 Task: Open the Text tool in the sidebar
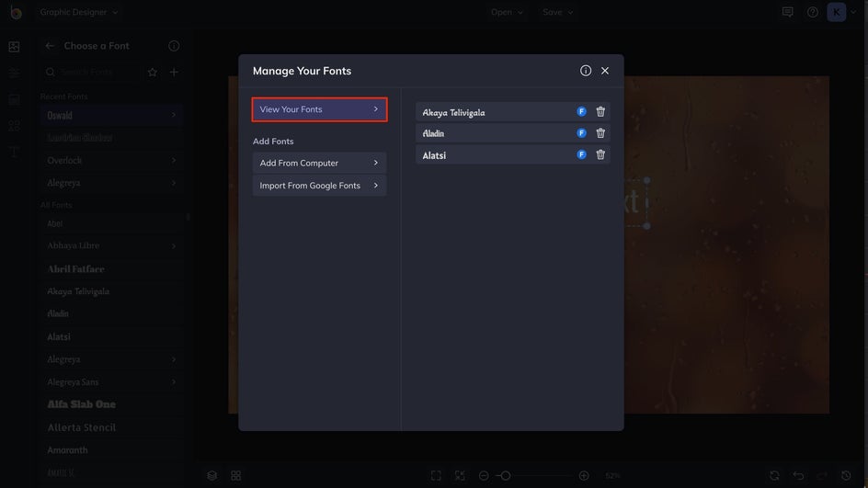(x=15, y=153)
